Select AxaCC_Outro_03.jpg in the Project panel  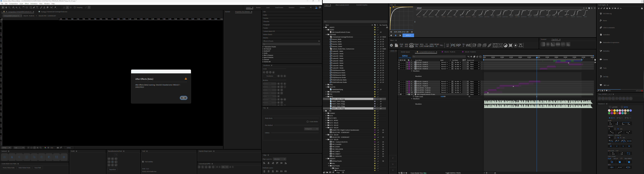tap(338, 104)
